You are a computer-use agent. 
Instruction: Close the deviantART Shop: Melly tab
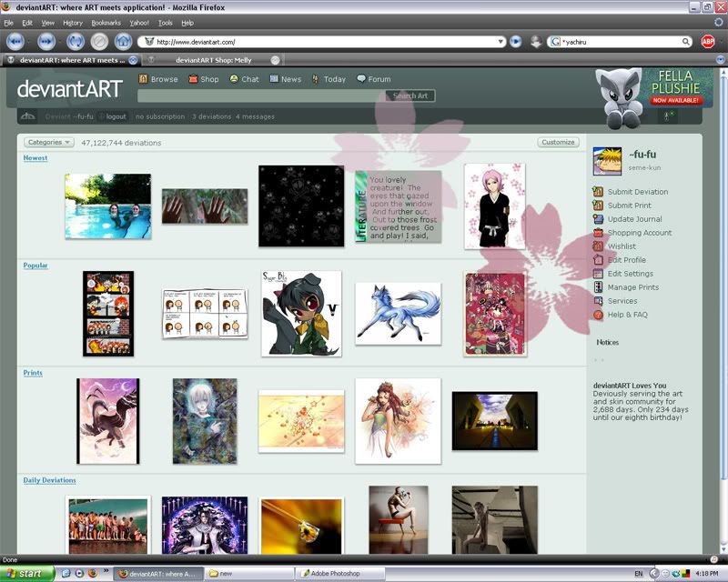tap(276, 60)
